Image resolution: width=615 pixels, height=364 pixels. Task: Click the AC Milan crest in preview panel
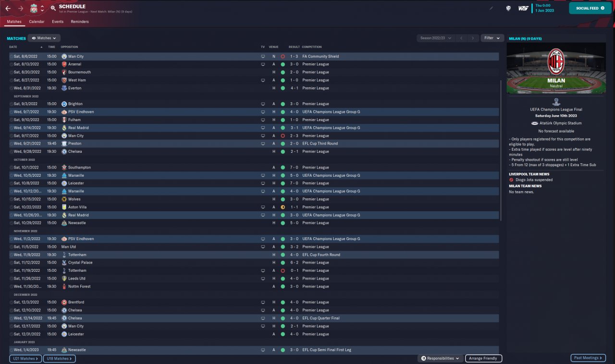(556, 62)
